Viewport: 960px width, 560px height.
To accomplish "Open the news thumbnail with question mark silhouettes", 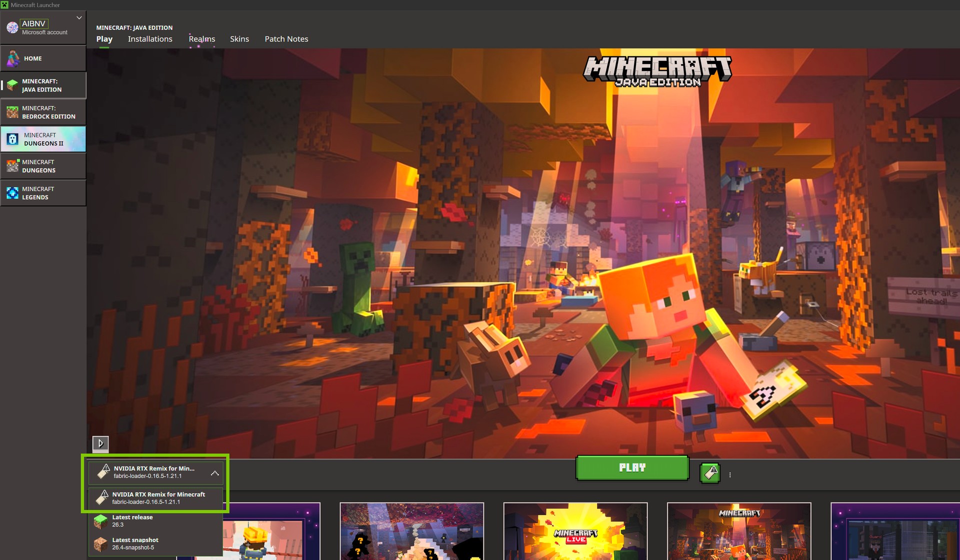I will 412,532.
